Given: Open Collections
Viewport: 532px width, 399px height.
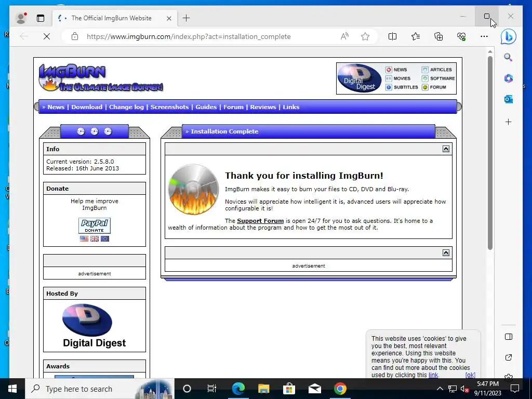Looking at the screenshot, I should [438, 36].
